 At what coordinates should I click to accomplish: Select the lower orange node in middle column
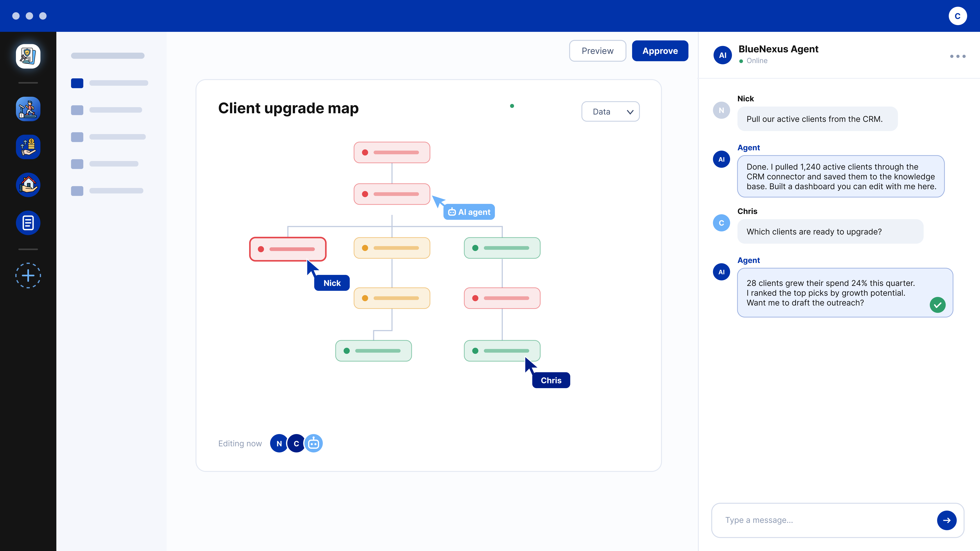point(392,298)
